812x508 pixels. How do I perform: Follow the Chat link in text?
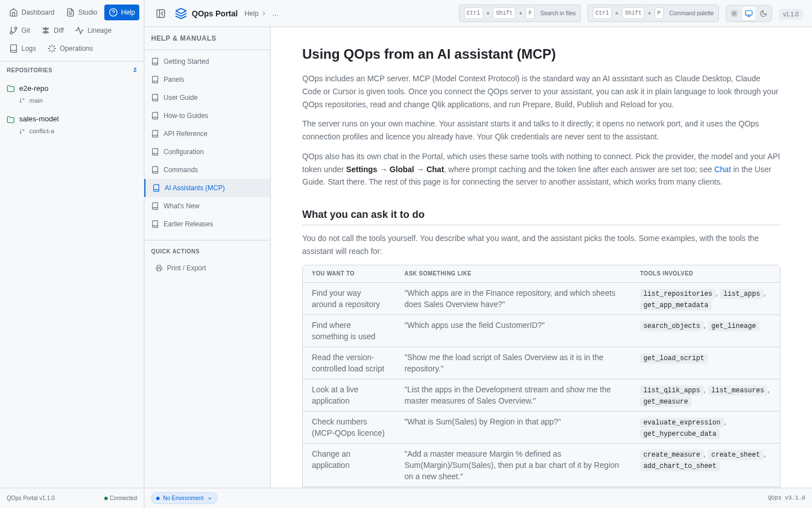pyautogui.click(x=722, y=169)
